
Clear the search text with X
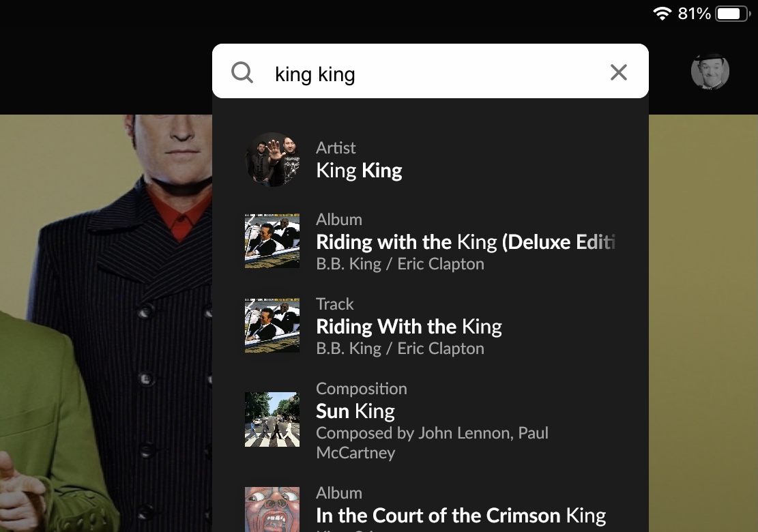pos(618,72)
